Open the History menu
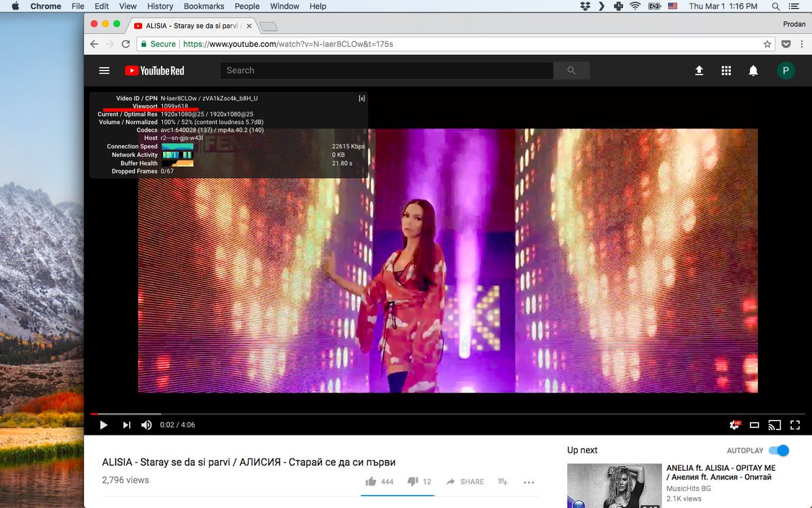The image size is (812, 508). click(160, 6)
